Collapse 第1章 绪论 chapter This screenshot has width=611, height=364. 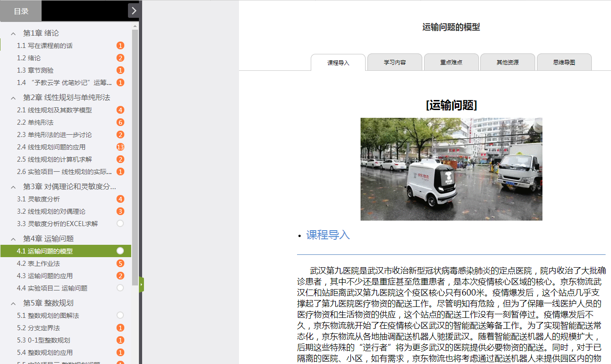tap(13, 33)
